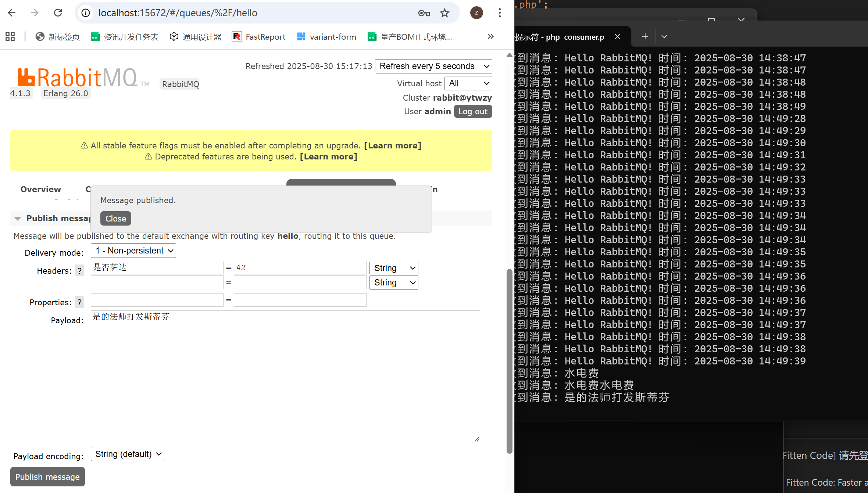
Task: Show more bookmarks with the chevron
Action: click(x=490, y=36)
